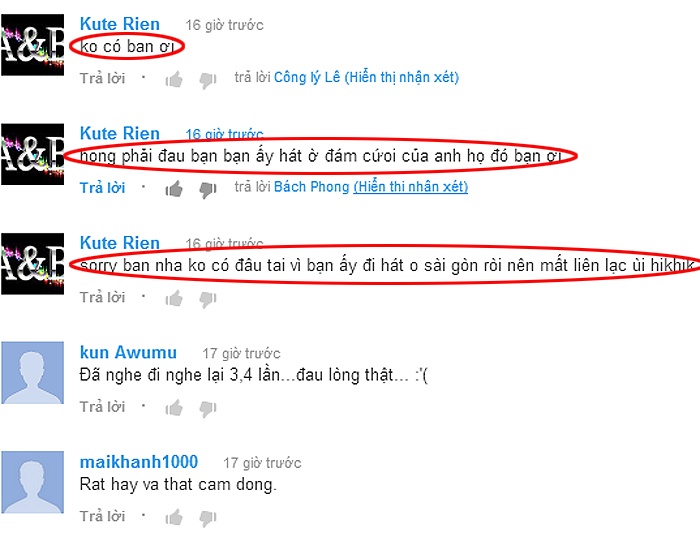Viewport: 700px width, 550px height.
Task: Thumbs down maikhanh1000's comment
Action: coord(208,518)
